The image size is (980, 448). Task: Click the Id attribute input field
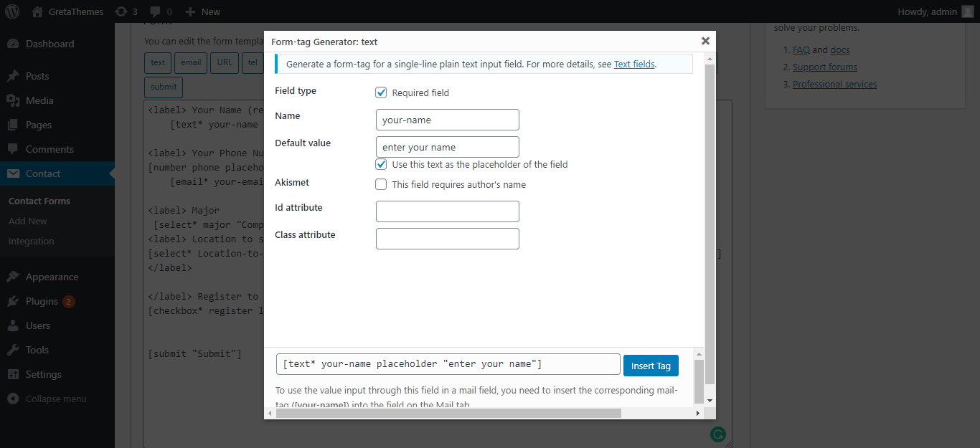[x=447, y=211]
